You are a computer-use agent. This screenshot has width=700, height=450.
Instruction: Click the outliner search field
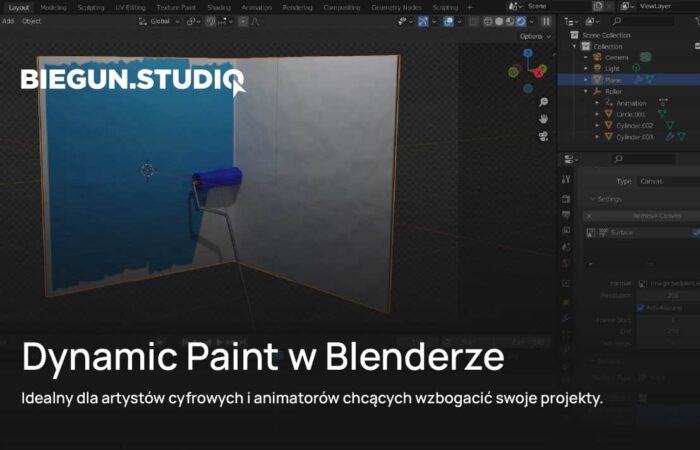(643, 21)
